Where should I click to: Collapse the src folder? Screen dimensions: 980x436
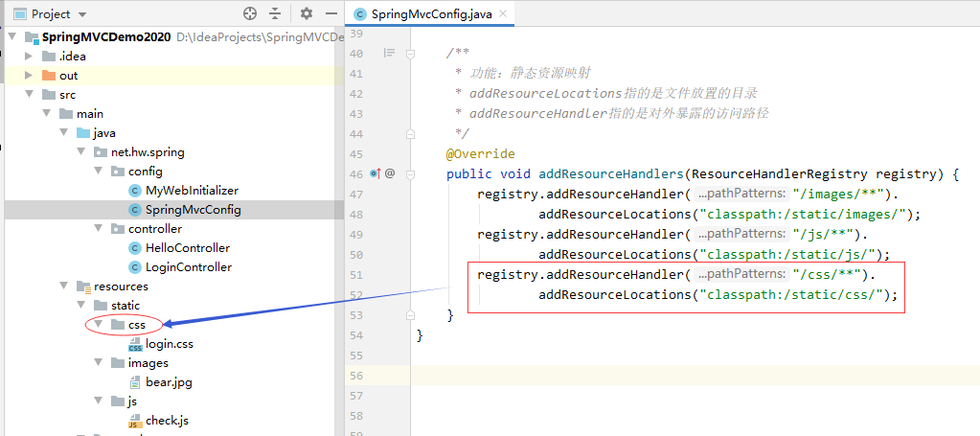(28, 95)
